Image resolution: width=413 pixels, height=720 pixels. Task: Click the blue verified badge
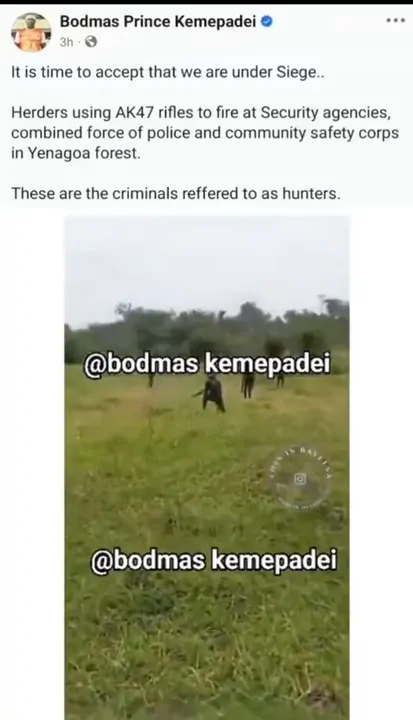point(267,21)
